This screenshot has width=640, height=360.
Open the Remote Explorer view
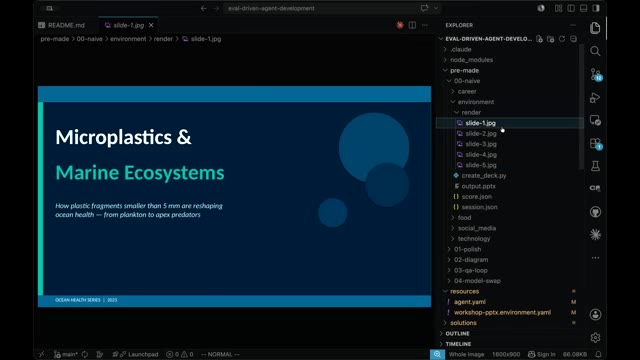595,120
